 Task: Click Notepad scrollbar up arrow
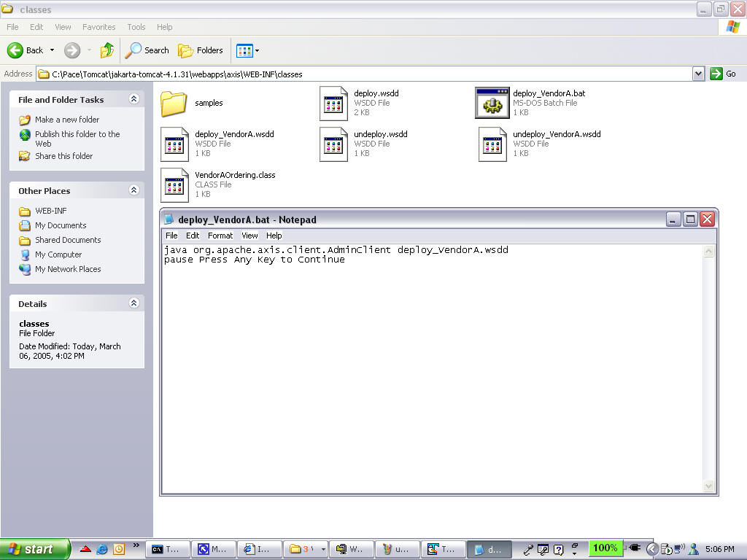coord(708,252)
